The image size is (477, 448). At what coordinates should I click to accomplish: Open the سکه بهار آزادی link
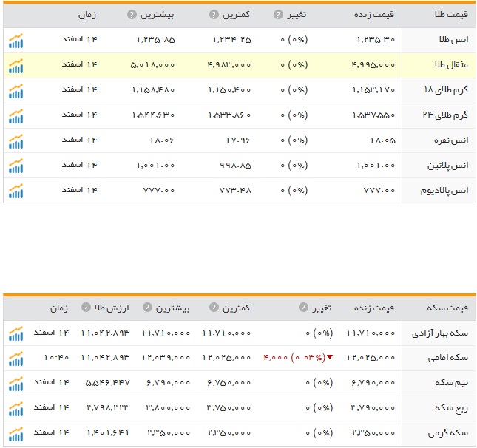pos(440,333)
